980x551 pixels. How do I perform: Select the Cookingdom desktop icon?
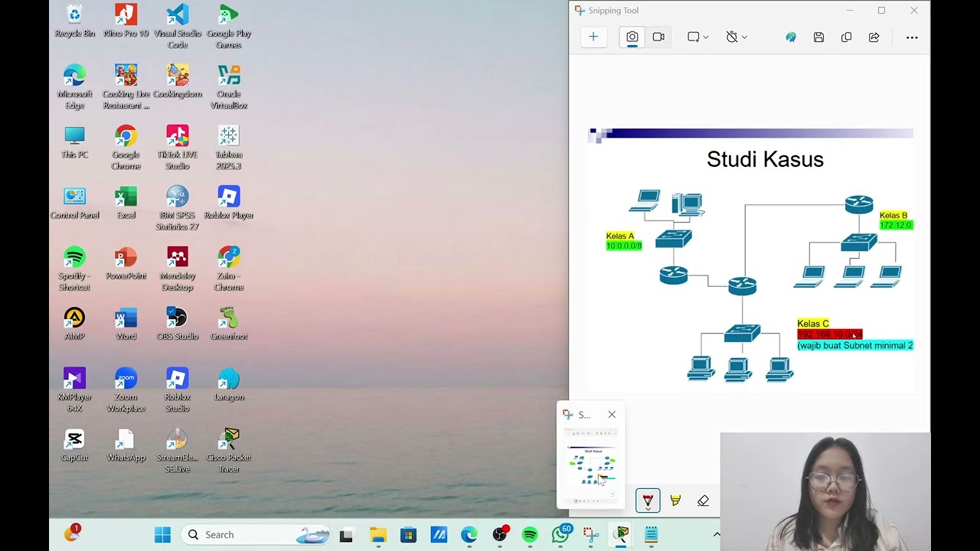177,81
